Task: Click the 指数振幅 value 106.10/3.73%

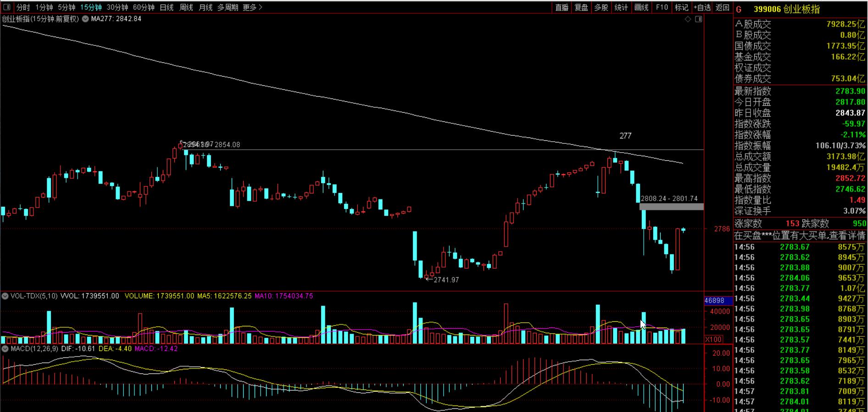Action: [840, 146]
